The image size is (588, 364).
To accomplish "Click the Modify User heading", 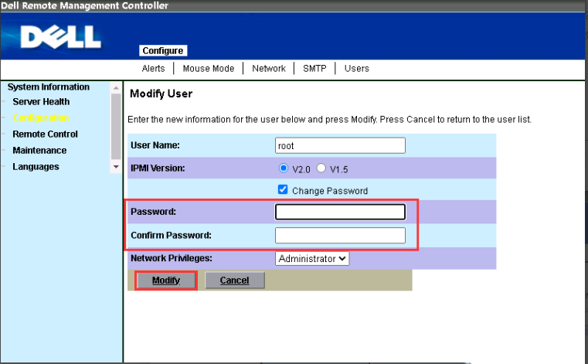I will tap(161, 94).
